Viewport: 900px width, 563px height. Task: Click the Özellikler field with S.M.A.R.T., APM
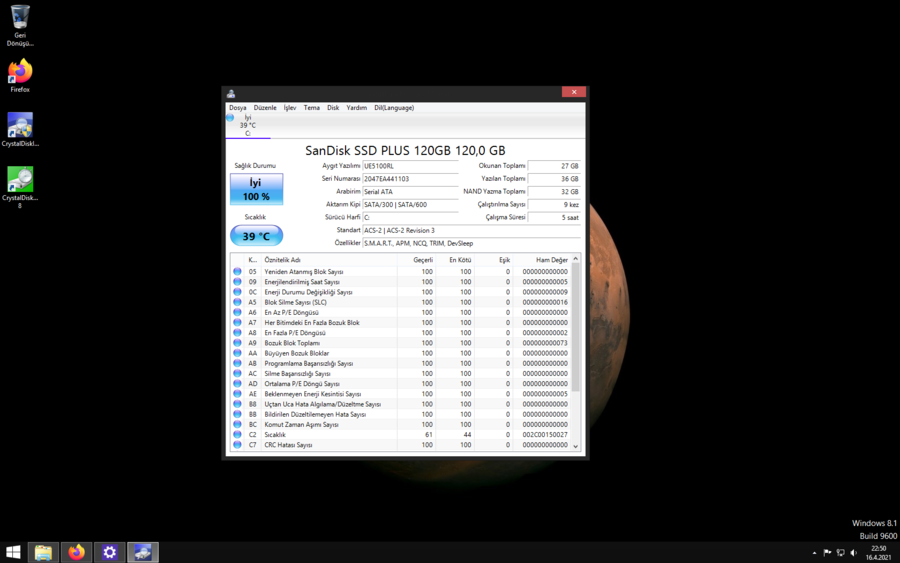tap(471, 243)
